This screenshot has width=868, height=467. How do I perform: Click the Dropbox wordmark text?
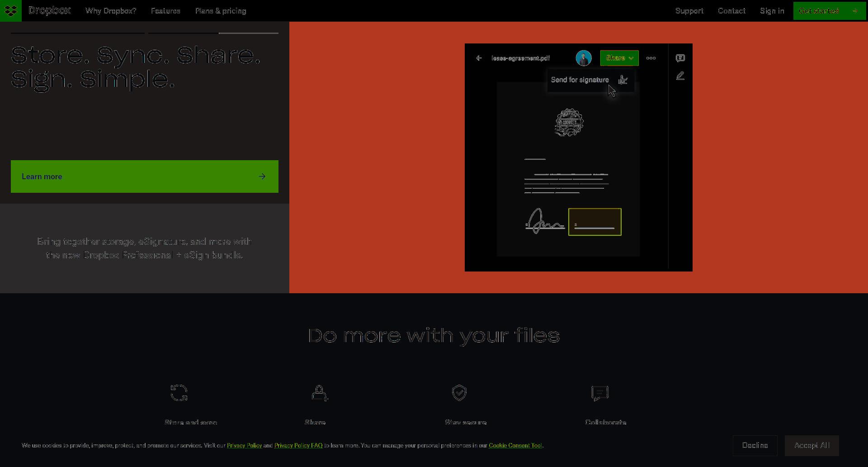click(x=49, y=11)
